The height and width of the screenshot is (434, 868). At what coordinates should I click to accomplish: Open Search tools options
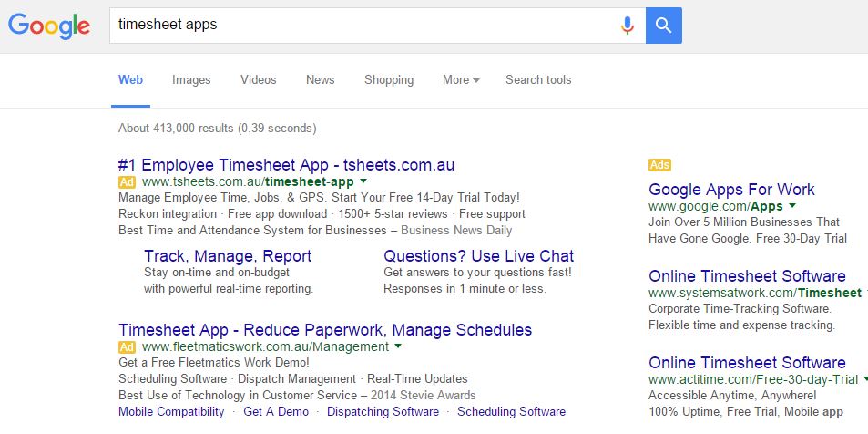[x=538, y=80]
